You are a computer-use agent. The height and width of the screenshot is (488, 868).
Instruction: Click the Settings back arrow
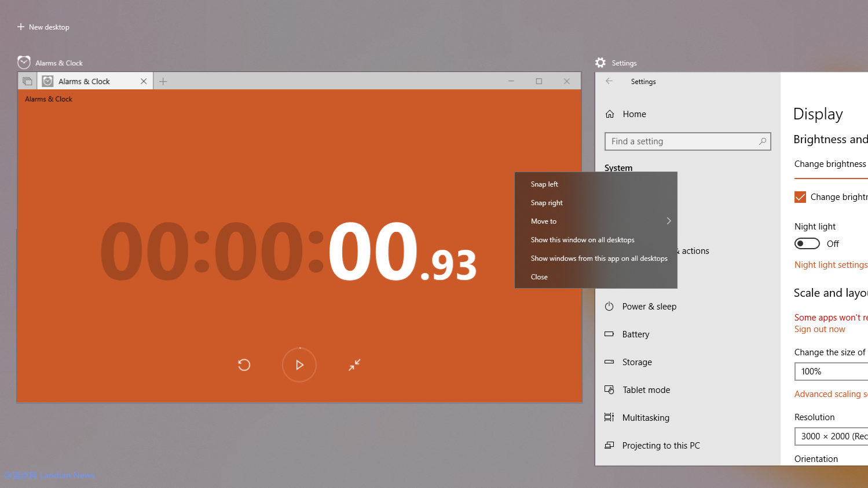click(x=609, y=81)
